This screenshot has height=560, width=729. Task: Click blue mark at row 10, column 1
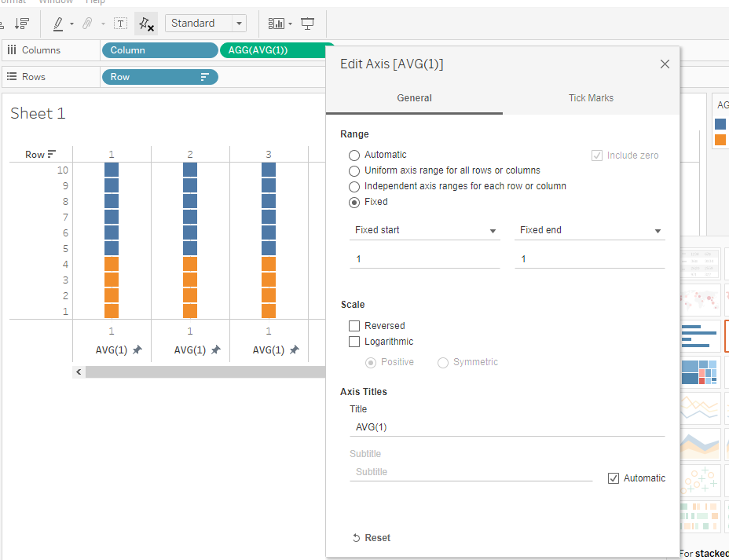click(112, 170)
